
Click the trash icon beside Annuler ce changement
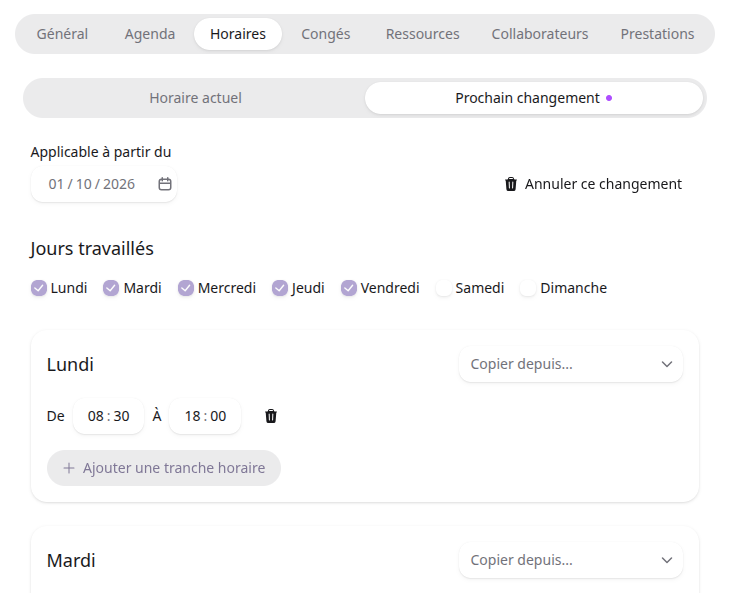pyautogui.click(x=511, y=184)
